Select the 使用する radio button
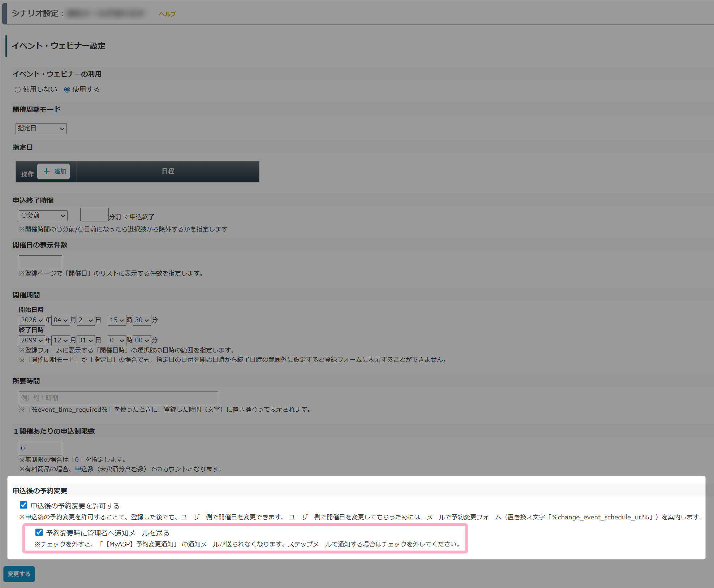 [67, 90]
